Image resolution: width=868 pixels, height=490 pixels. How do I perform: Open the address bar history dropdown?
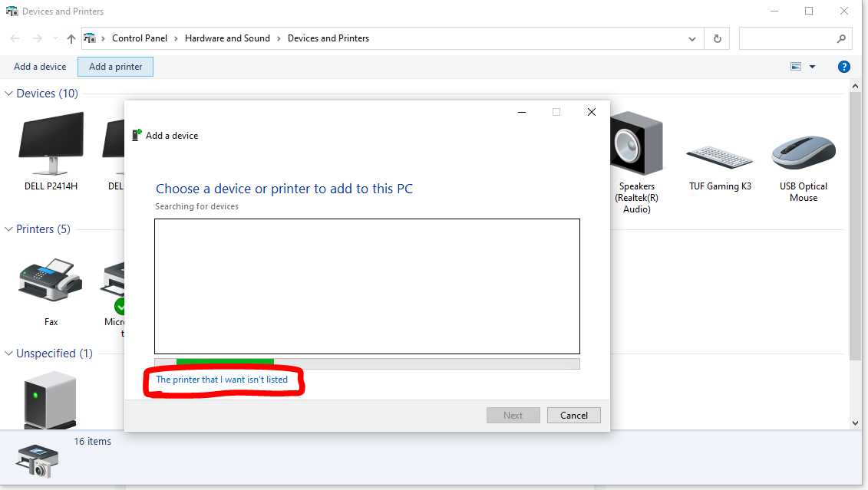tap(692, 38)
